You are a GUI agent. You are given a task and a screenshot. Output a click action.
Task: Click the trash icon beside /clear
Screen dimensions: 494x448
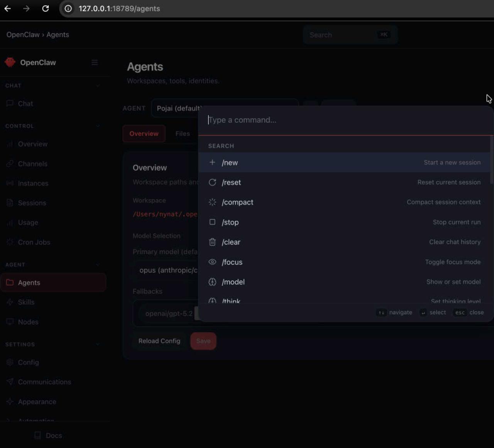click(212, 242)
